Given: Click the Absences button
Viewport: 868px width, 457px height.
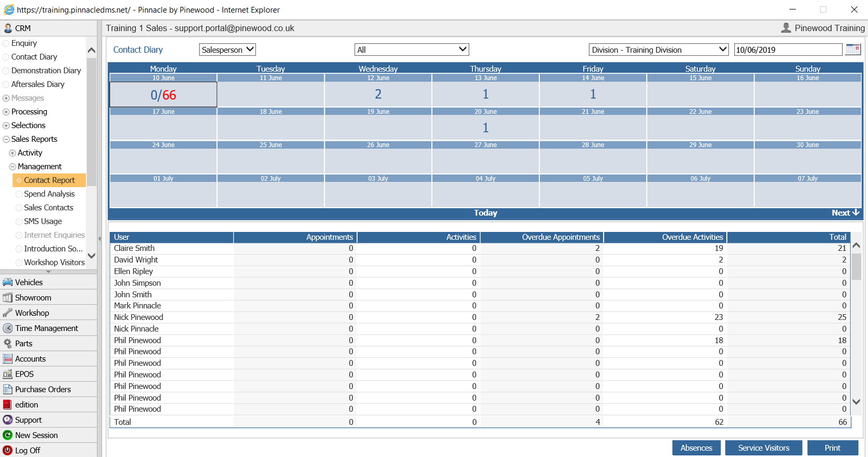Looking at the screenshot, I should click(696, 448).
